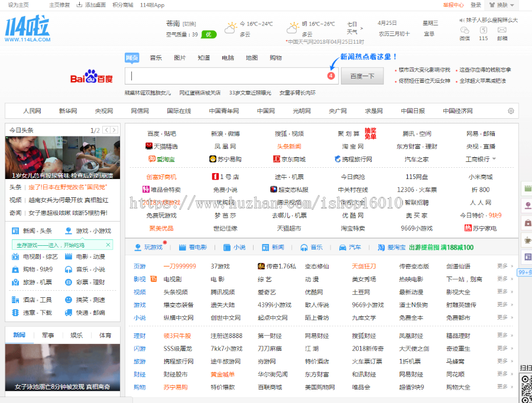Viewport: 532px width, 403px height.
Task: Open swimming pool news thumbnail
Action: pyautogui.click(x=63, y=368)
